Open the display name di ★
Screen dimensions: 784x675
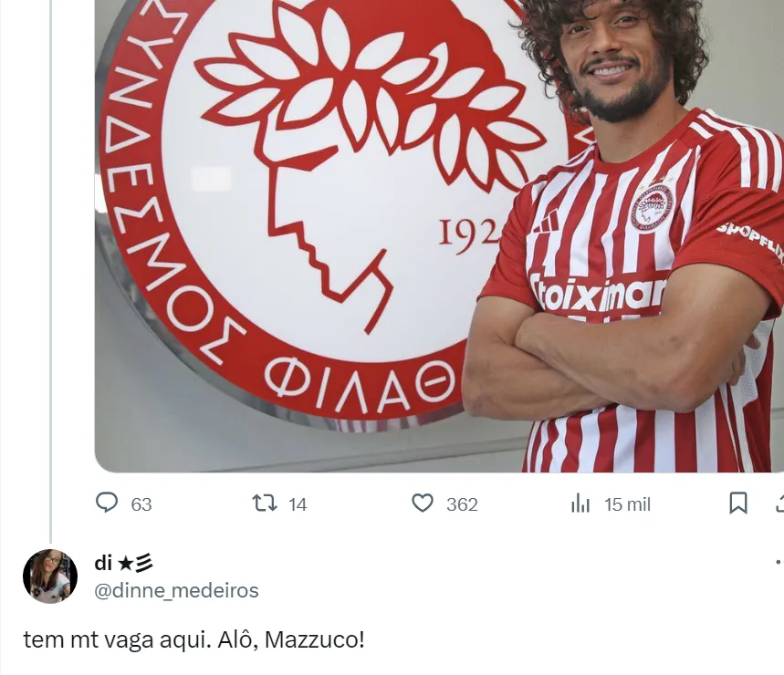pyautogui.click(x=123, y=563)
